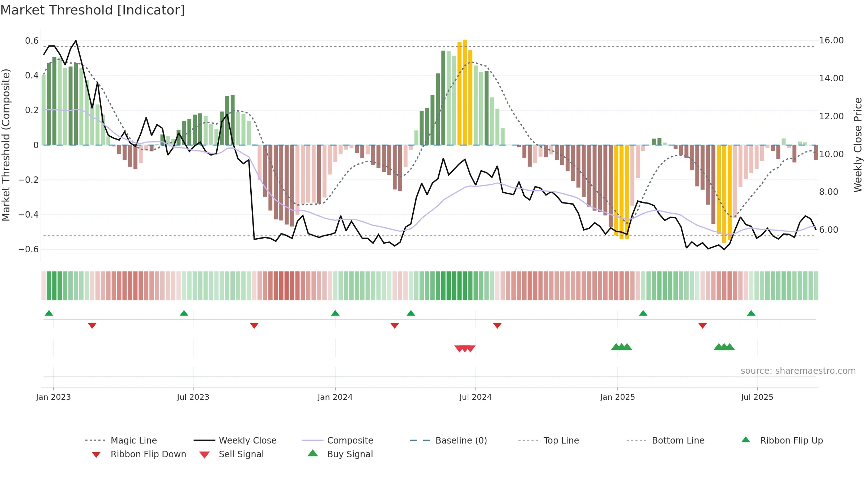Click the ribbon flip up marker before Jul 2023

[184, 313]
